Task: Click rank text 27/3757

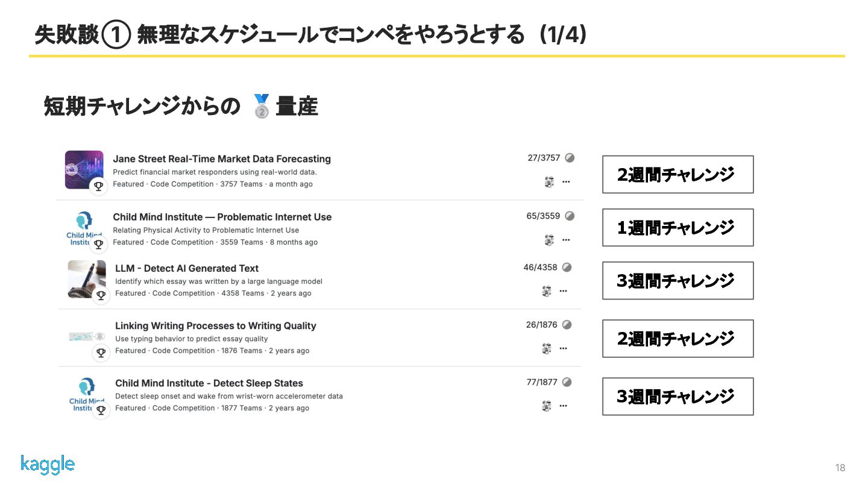Action: pyautogui.click(x=544, y=158)
